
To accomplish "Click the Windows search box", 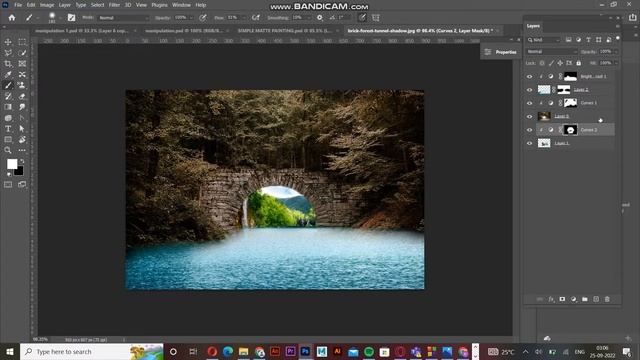I will (91, 351).
